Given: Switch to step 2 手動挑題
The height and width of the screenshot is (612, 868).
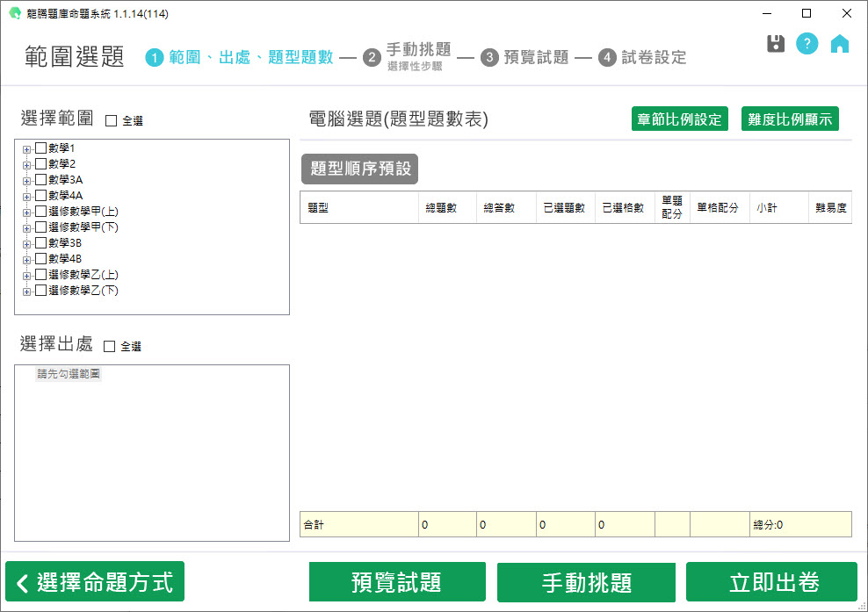Looking at the screenshot, I should click(x=409, y=56).
